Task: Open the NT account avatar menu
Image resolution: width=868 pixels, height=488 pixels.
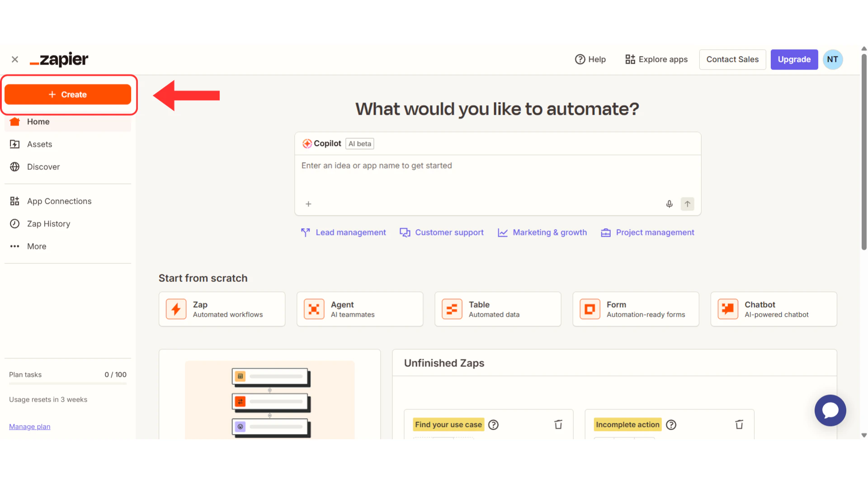Action: [833, 59]
